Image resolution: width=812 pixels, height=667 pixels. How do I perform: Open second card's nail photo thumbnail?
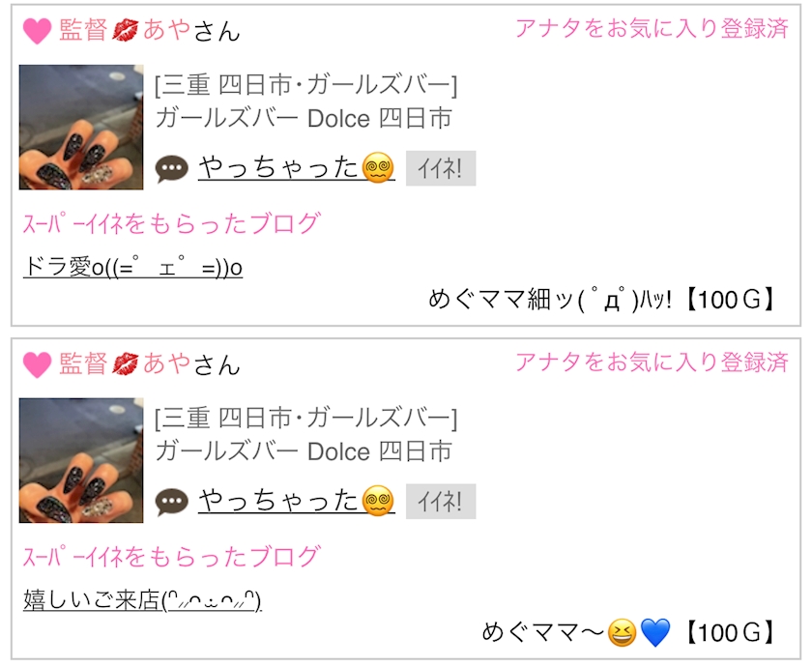[x=81, y=460]
